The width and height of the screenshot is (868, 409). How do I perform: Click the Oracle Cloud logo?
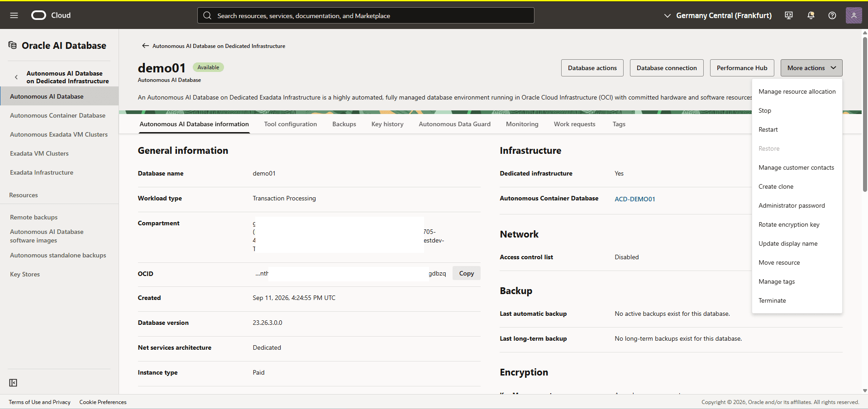pos(51,15)
